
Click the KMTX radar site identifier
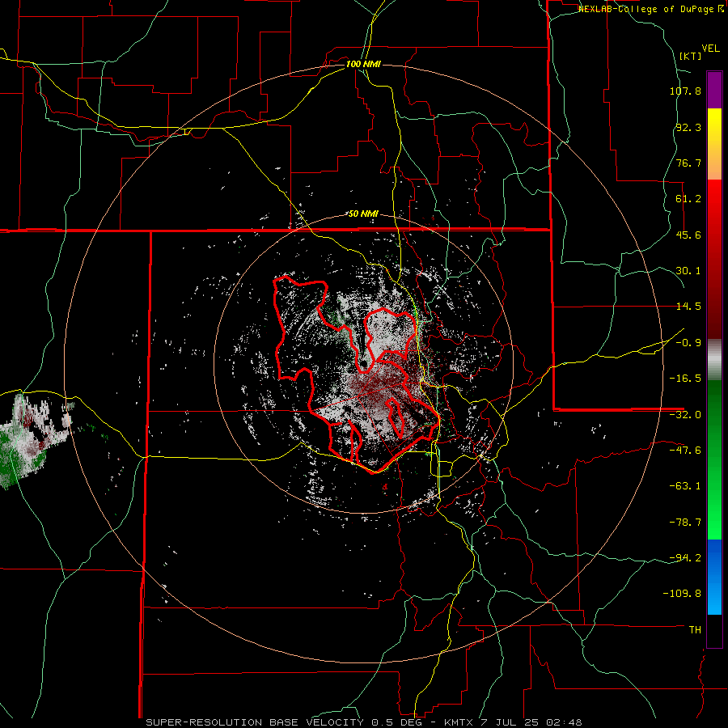458,722
